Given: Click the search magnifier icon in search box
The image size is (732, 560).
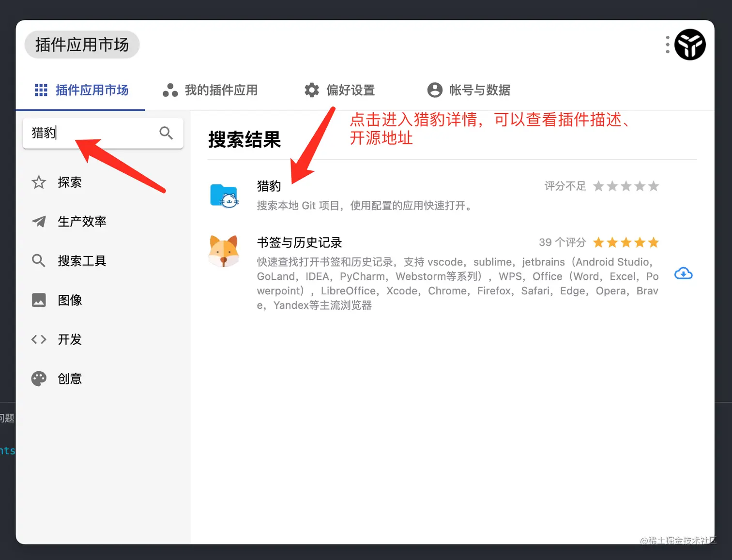Looking at the screenshot, I should [x=166, y=133].
